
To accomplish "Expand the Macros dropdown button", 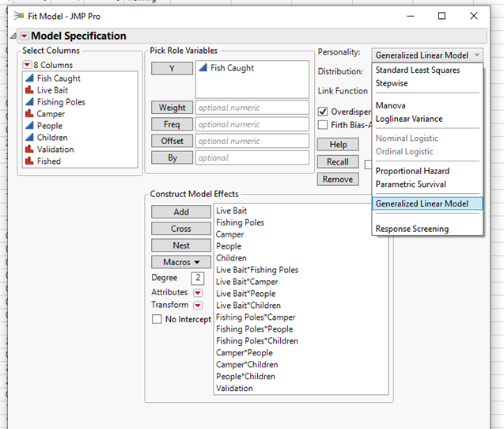I will point(181,262).
